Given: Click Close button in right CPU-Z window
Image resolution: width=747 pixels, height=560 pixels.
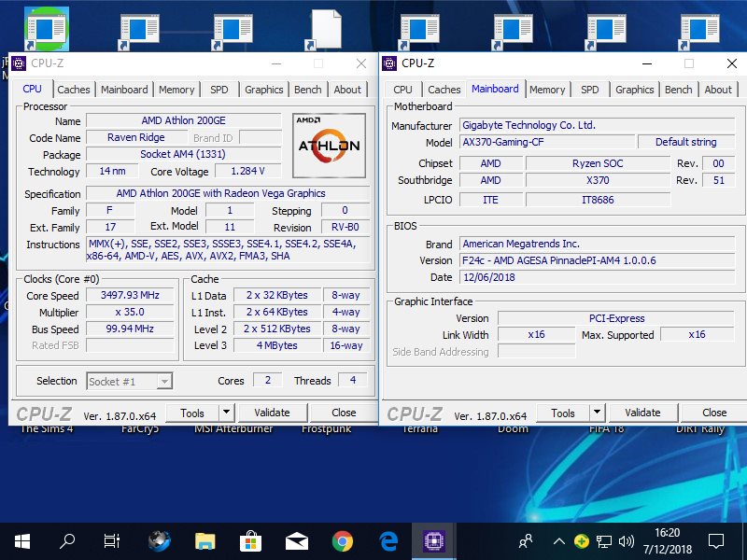Looking at the screenshot, I should coord(714,413).
